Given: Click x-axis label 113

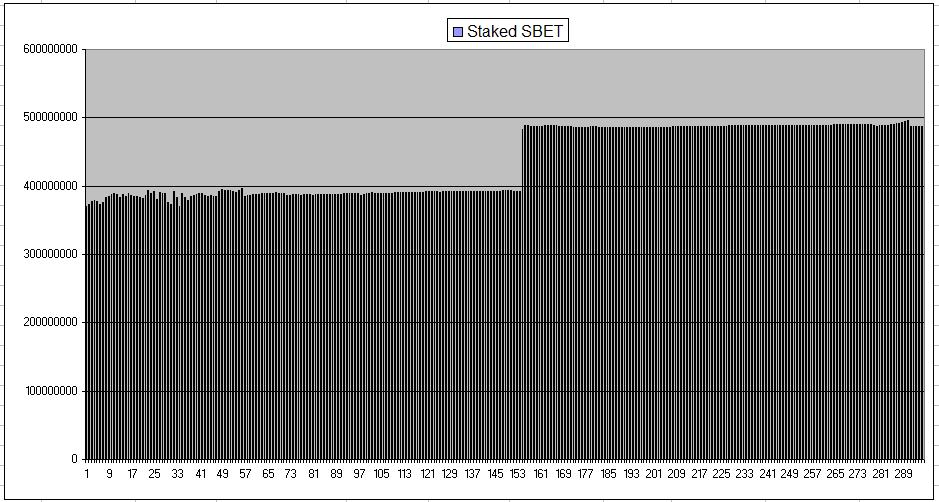Looking at the screenshot, I should pos(404,474).
